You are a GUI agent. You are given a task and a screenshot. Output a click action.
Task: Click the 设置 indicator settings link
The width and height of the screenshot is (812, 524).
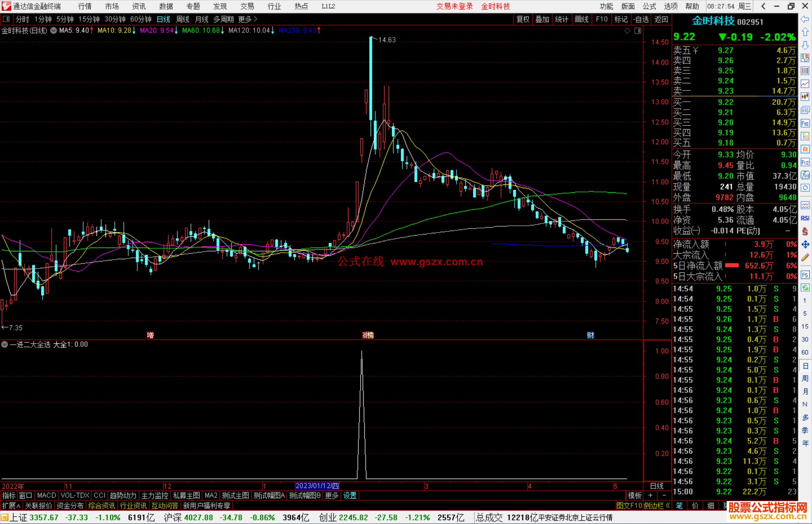pos(350,495)
